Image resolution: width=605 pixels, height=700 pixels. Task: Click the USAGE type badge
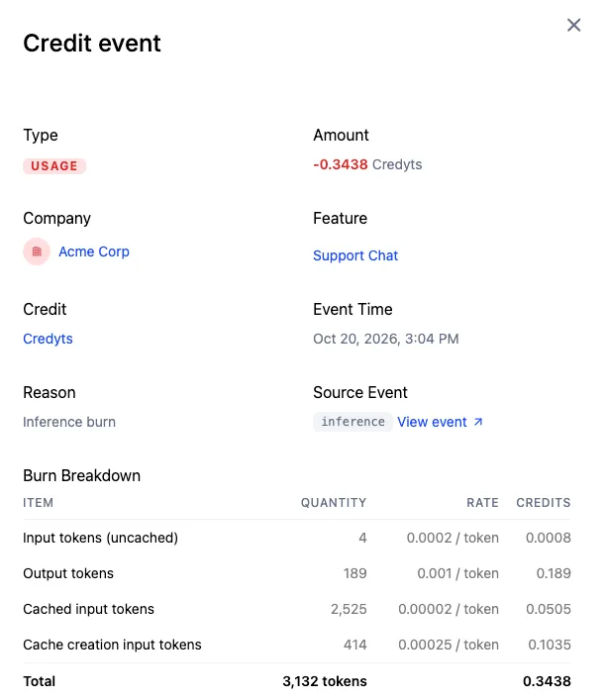pos(54,166)
